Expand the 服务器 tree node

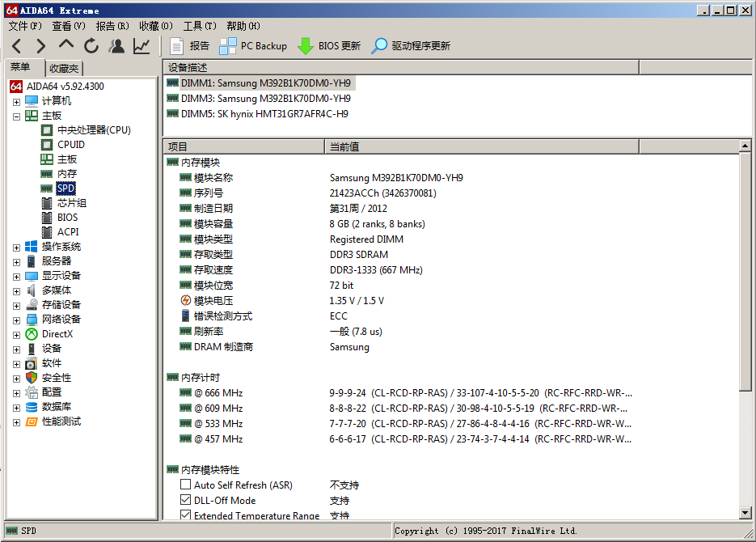pos(16,262)
